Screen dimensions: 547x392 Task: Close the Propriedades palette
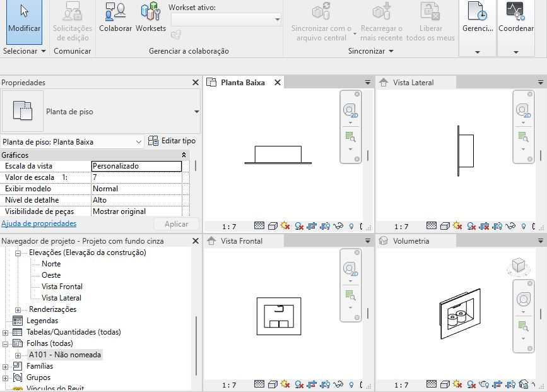click(196, 83)
